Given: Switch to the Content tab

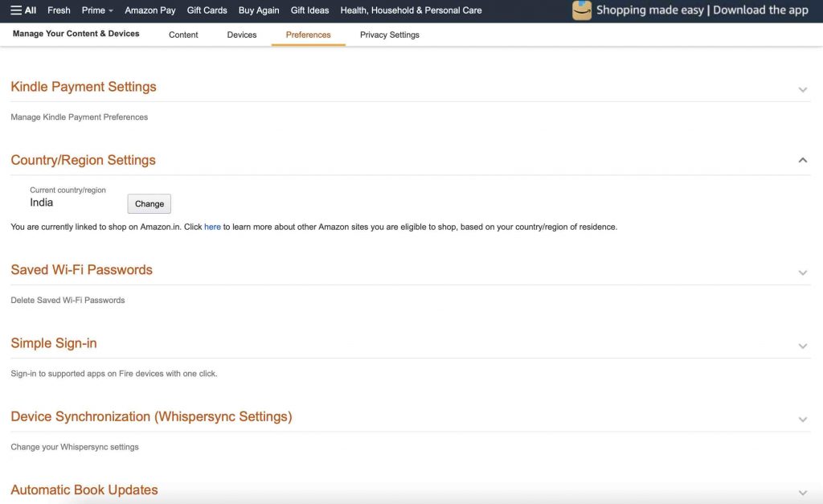Looking at the screenshot, I should pos(183,35).
